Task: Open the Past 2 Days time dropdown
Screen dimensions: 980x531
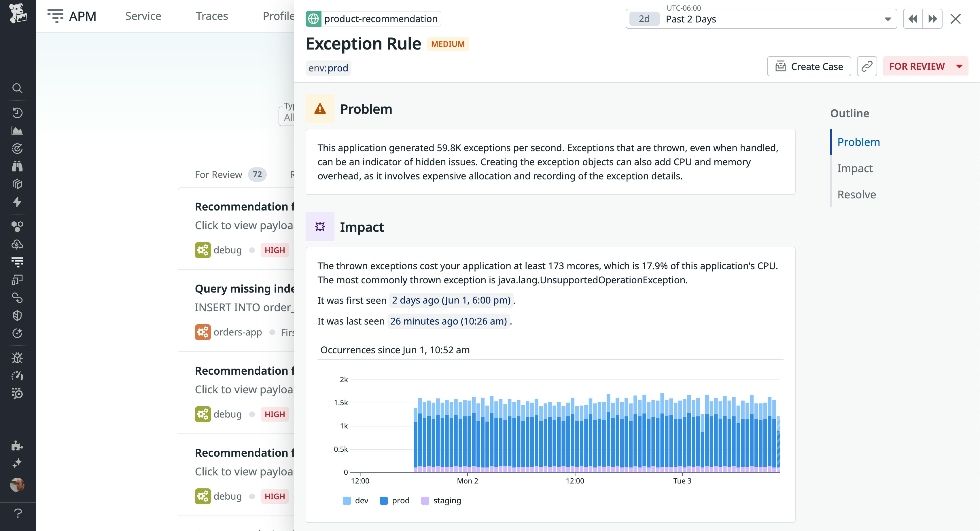Action: [761, 19]
